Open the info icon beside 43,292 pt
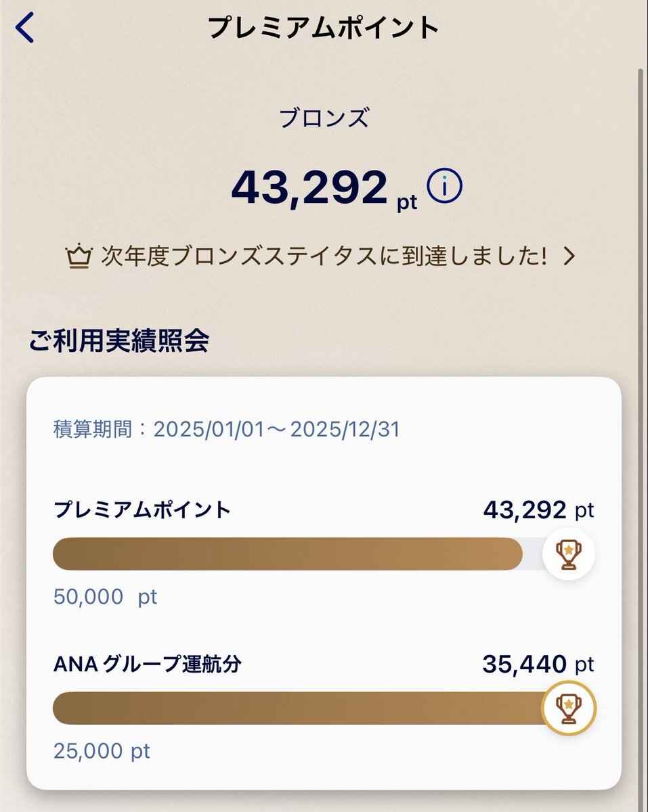 pos(445,187)
